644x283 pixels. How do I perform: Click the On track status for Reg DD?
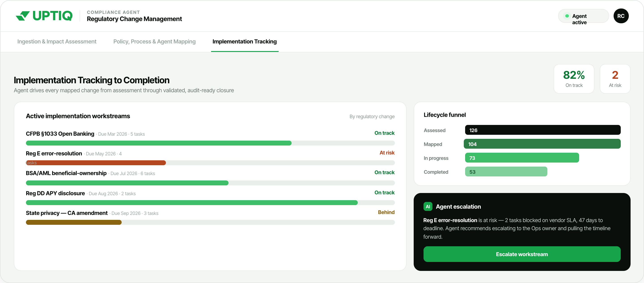click(385, 192)
